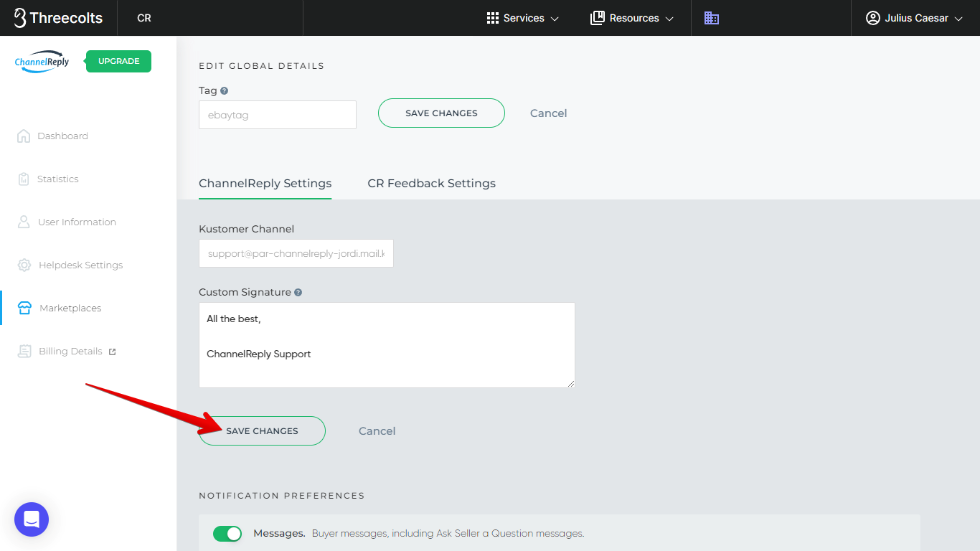Open the chat support bubble
This screenshot has width=980, height=551.
(x=32, y=519)
